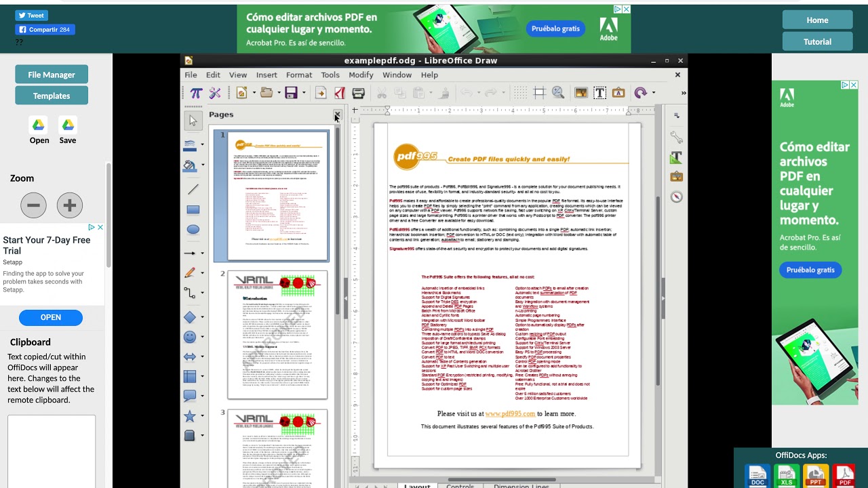Image resolution: width=868 pixels, height=488 pixels.
Task: Open the Insert menu
Action: (267, 75)
